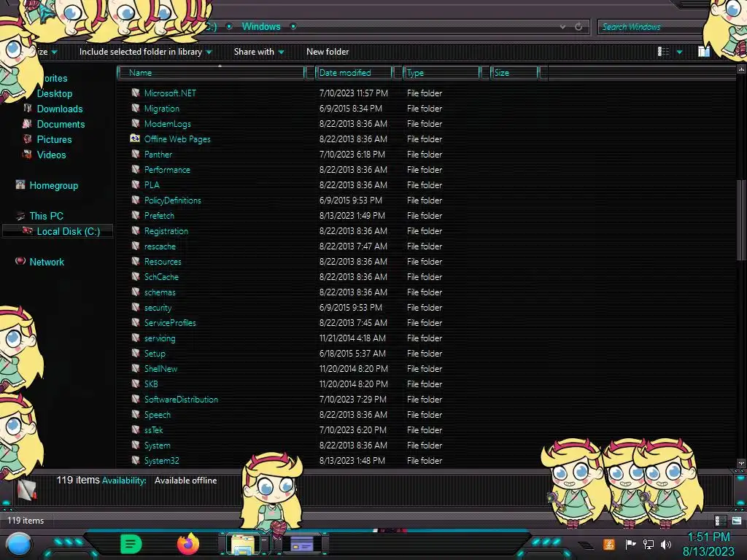Select the Migration folder name
Screen dimensions: 747x560
pos(161,108)
